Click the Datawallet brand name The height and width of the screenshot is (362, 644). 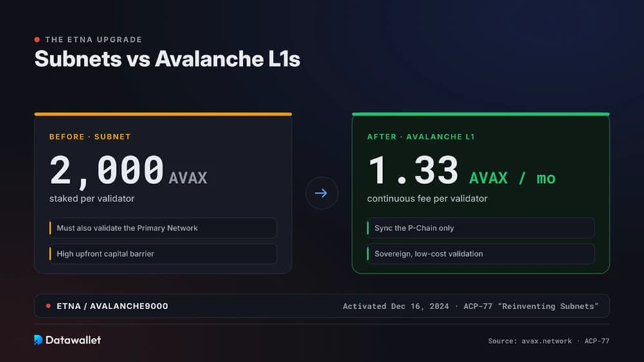click(x=73, y=340)
